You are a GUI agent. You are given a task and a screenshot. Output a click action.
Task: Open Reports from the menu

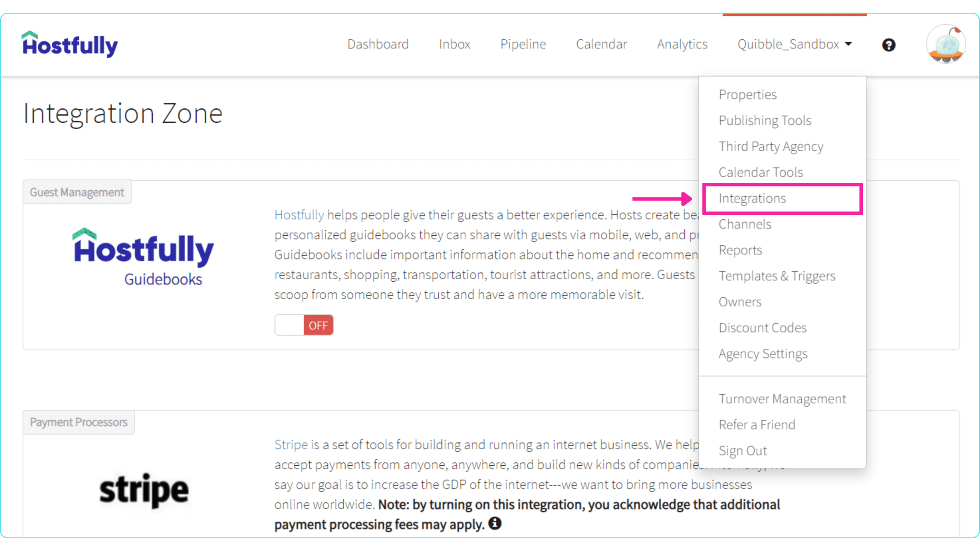point(740,250)
